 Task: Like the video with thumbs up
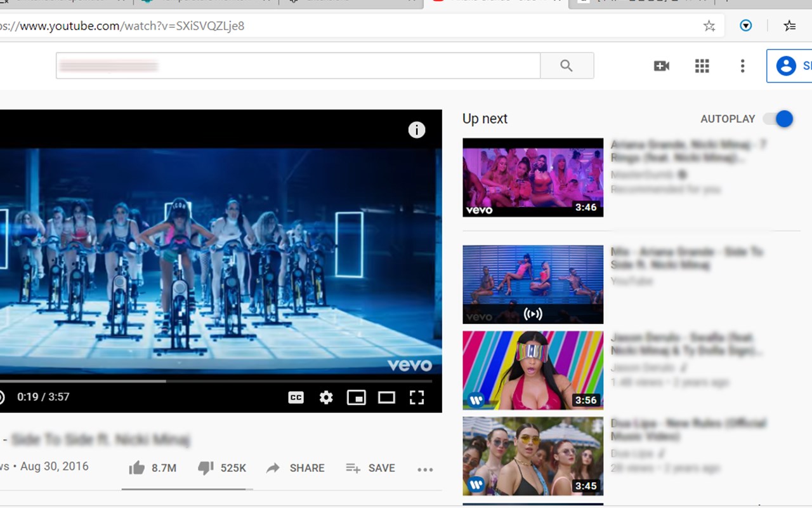(152, 468)
